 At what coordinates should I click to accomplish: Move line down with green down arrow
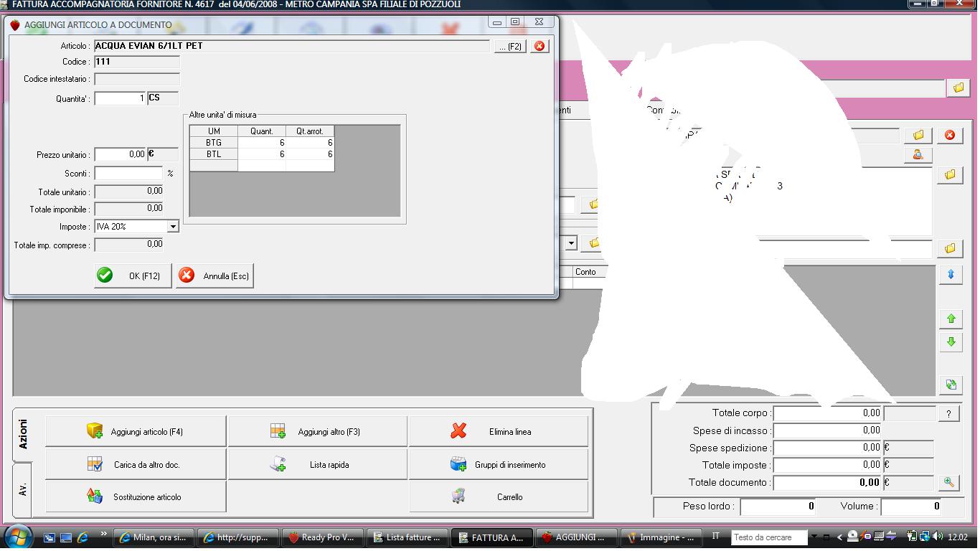951,342
